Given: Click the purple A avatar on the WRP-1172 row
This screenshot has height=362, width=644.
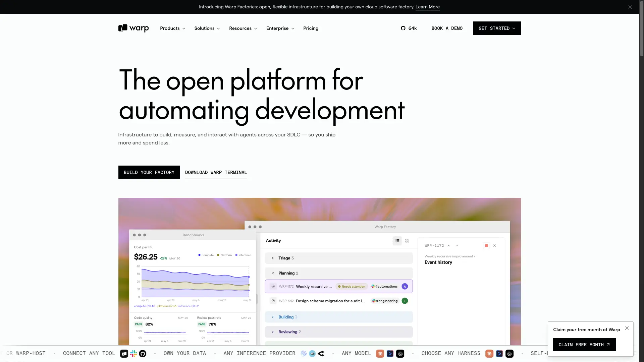Looking at the screenshot, I should pyautogui.click(x=405, y=287).
